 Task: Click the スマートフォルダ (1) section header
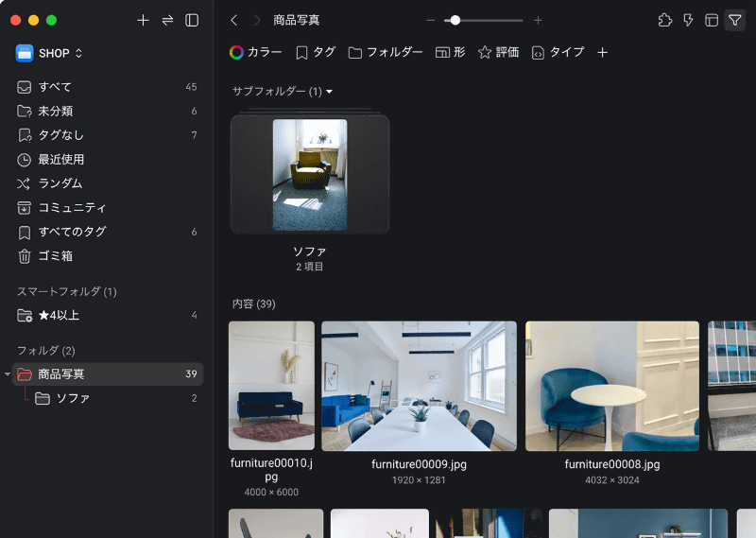(66, 291)
